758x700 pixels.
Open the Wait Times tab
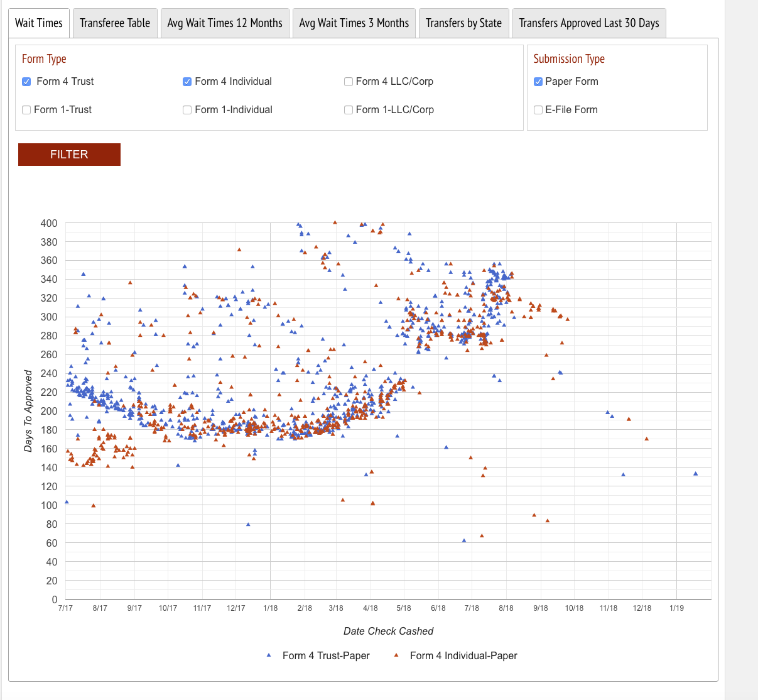click(x=39, y=23)
